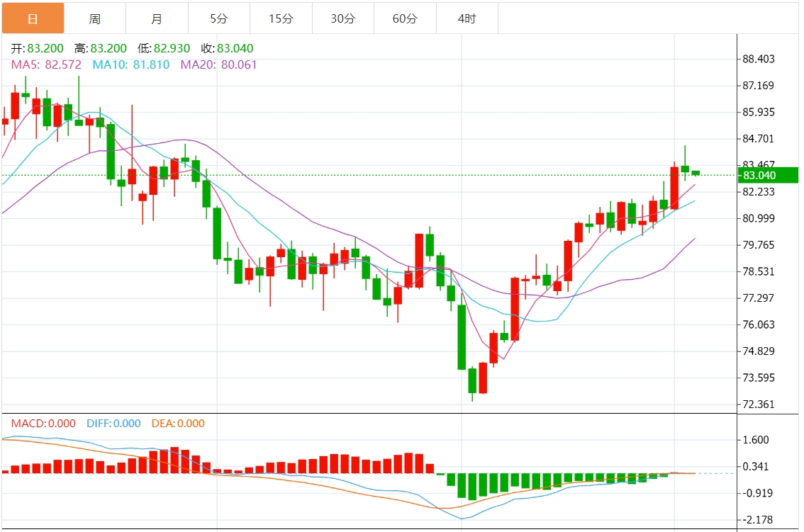Click the 73.595 price axis label
This screenshot has height=532, width=804.
[x=759, y=378]
